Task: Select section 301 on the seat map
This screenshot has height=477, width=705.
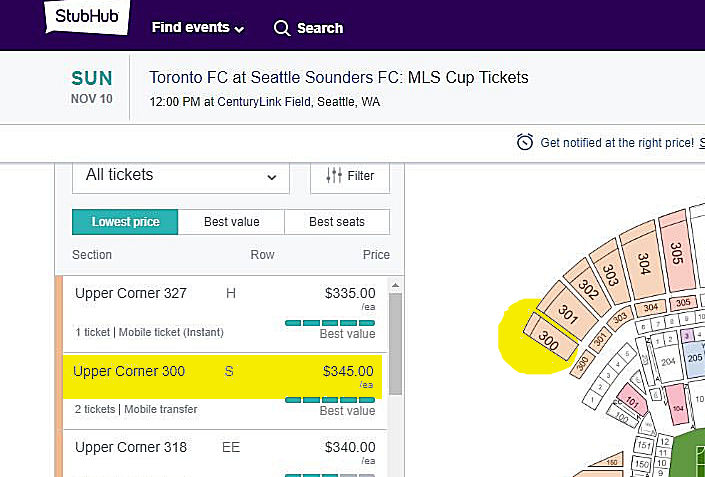Action: (568, 314)
